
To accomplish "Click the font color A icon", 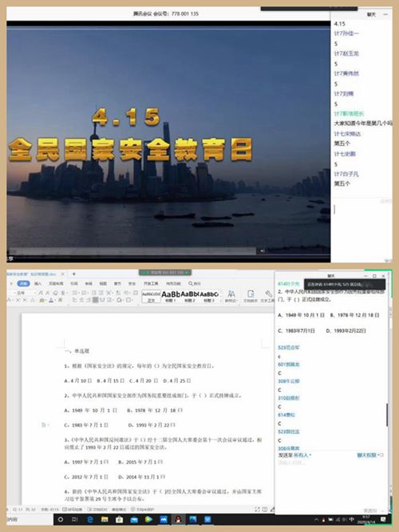I will click(51, 300).
